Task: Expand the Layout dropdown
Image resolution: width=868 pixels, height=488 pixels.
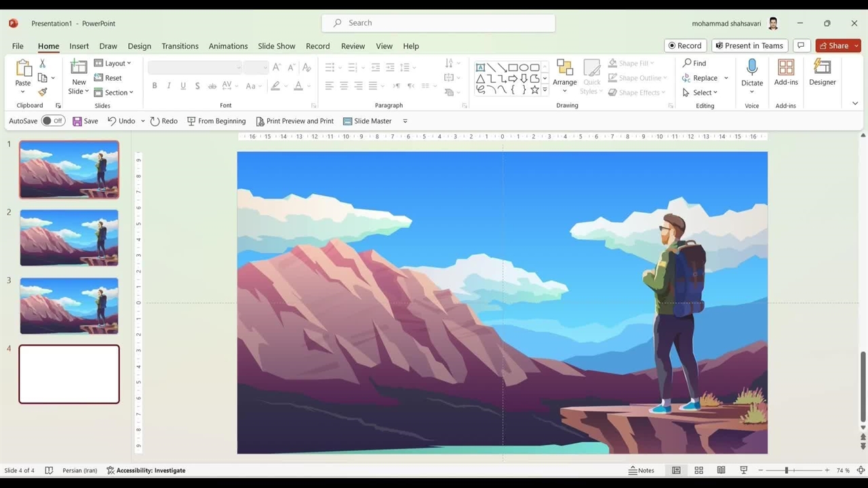Action: 113,63
